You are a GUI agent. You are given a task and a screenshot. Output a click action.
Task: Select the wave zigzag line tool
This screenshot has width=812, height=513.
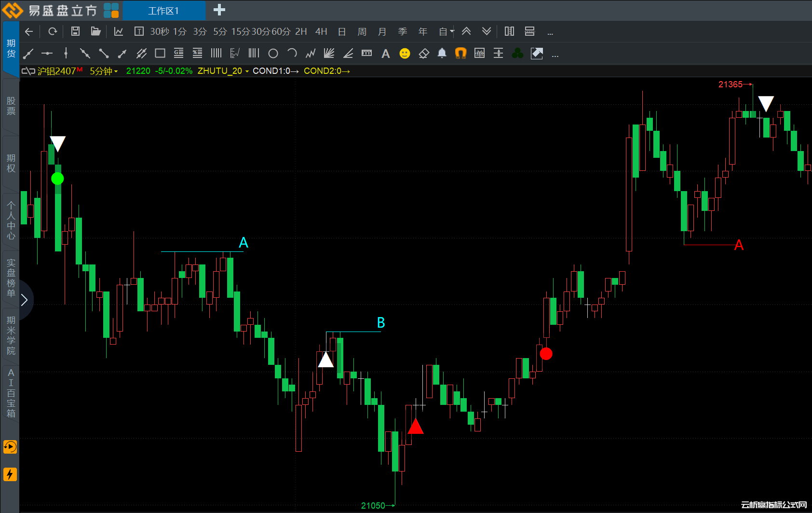[x=311, y=53]
